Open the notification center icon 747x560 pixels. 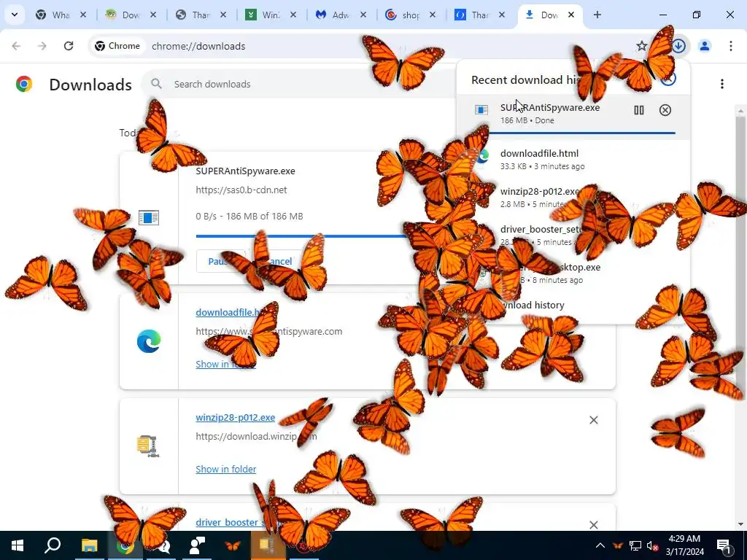724,545
